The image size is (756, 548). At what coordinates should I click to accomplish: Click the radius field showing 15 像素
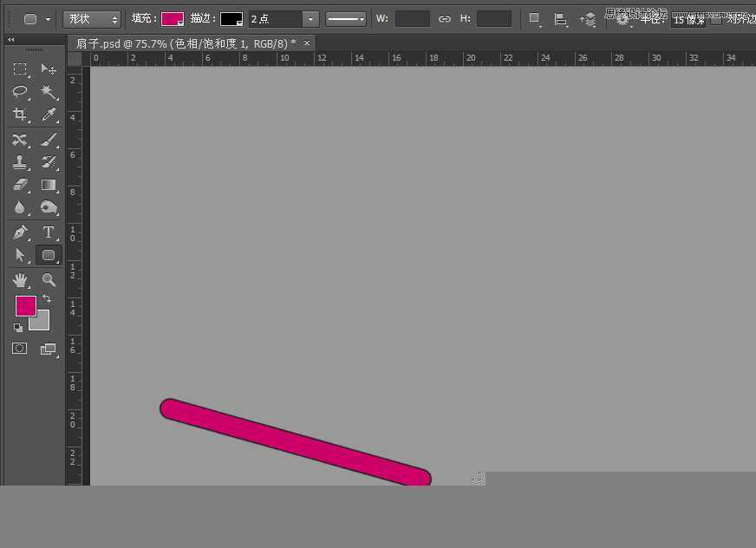688,20
